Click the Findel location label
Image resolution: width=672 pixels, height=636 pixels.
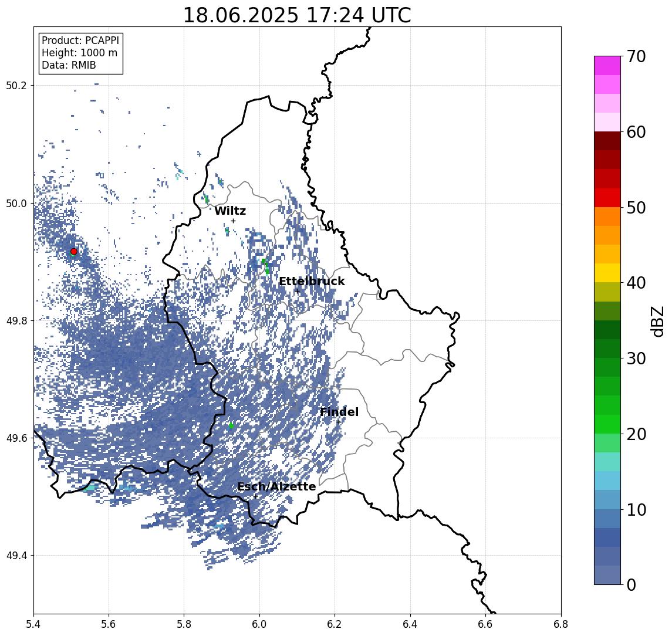[x=339, y=412]
